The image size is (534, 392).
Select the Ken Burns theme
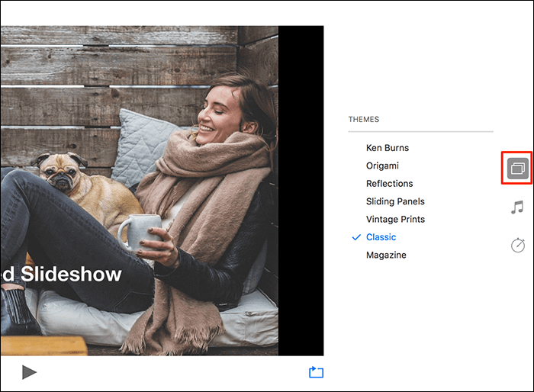[x=388, y=148]
